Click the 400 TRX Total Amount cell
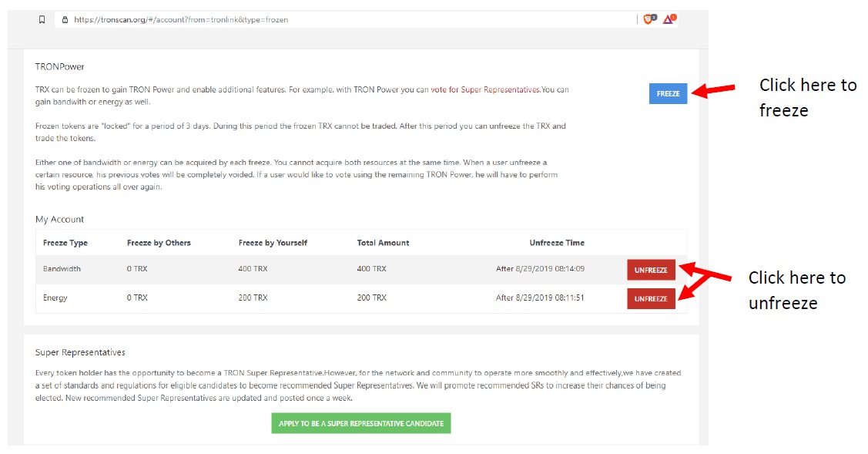The height and width of the screenshot is (454, 868). pos(371,269)
